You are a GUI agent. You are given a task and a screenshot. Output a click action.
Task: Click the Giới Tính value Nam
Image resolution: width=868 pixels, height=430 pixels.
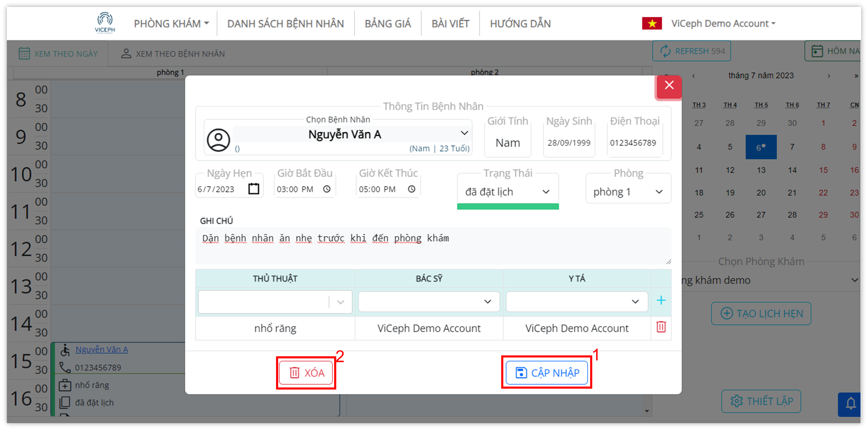tap(507, 143)
